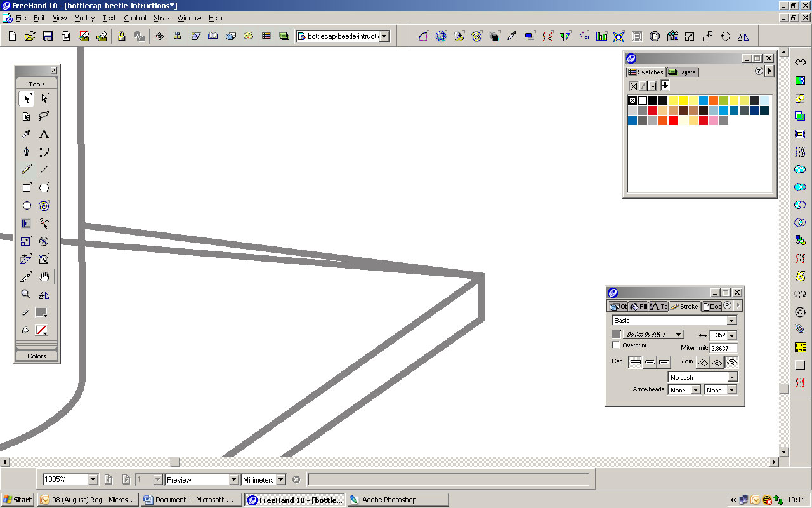The image size is (812, 508).
Task: Open the Xtras menu
Action: coord(161,18)
